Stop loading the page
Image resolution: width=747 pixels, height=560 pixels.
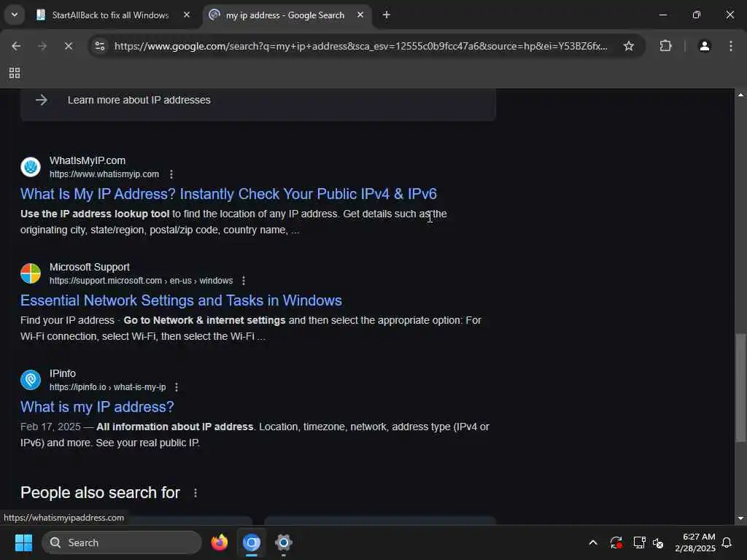tap(68, 46)
